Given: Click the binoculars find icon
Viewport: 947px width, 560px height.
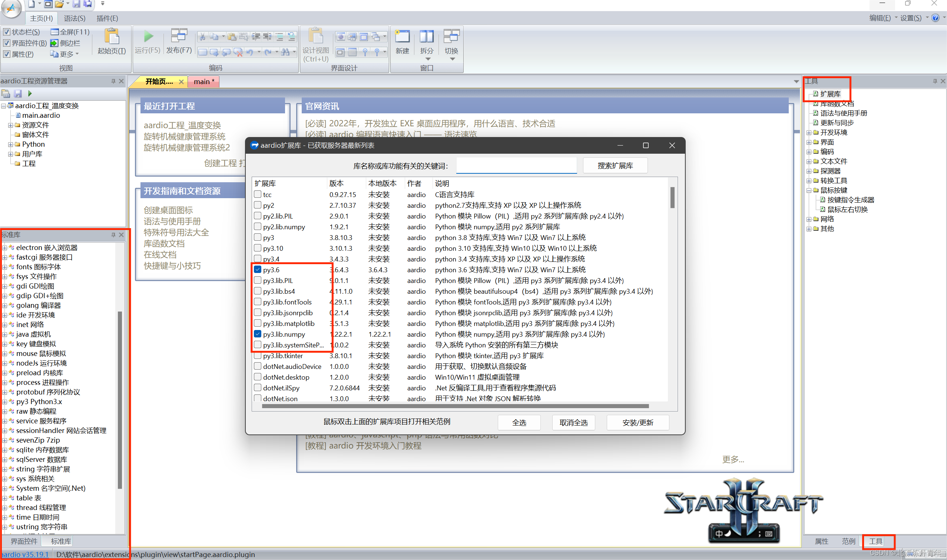Looking at the screenshot, I should point(285,52).
